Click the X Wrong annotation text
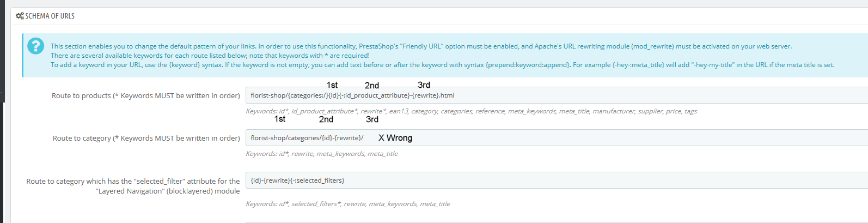This screenshot has width=868, height=223. click(395, 138)
